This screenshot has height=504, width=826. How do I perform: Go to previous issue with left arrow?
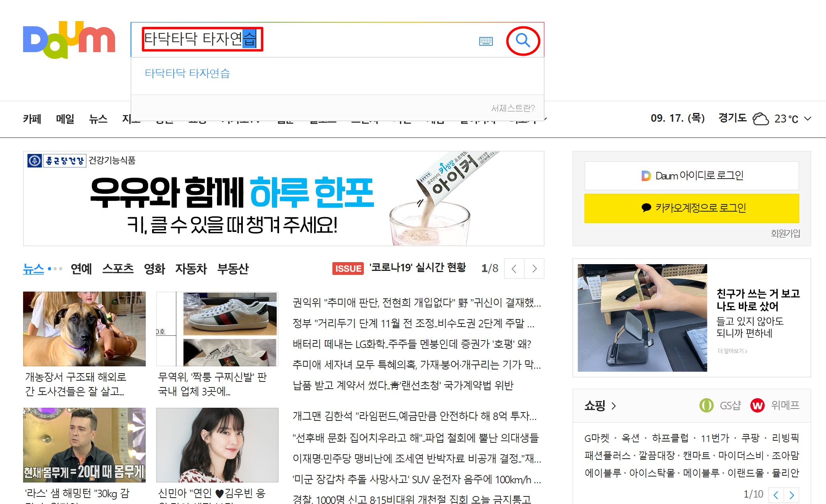(x=514, y=269)
